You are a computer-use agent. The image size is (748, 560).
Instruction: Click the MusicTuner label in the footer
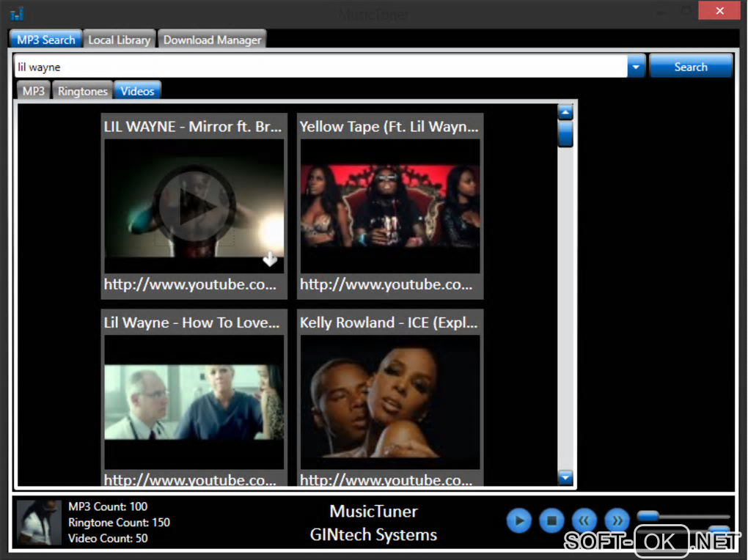373,512
